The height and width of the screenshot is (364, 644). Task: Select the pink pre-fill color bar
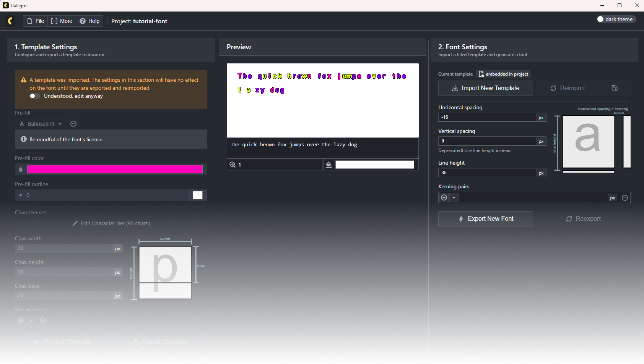tap(115, 169)
